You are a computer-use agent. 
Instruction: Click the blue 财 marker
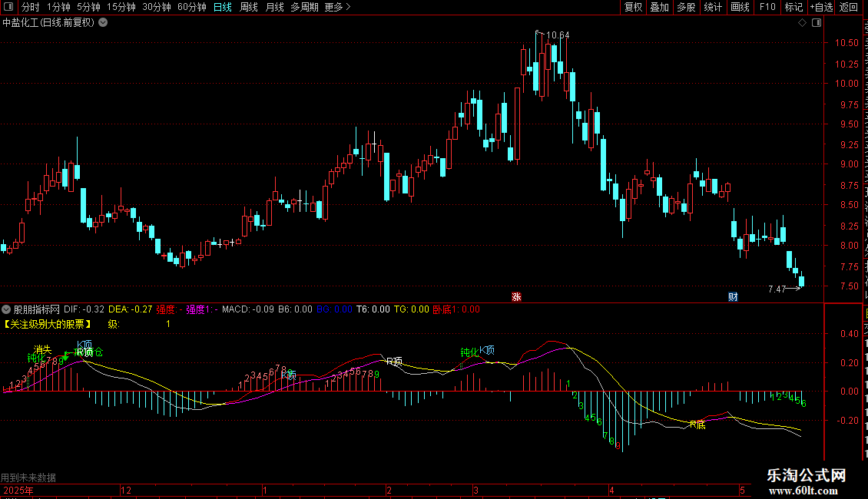click(733, 297)
